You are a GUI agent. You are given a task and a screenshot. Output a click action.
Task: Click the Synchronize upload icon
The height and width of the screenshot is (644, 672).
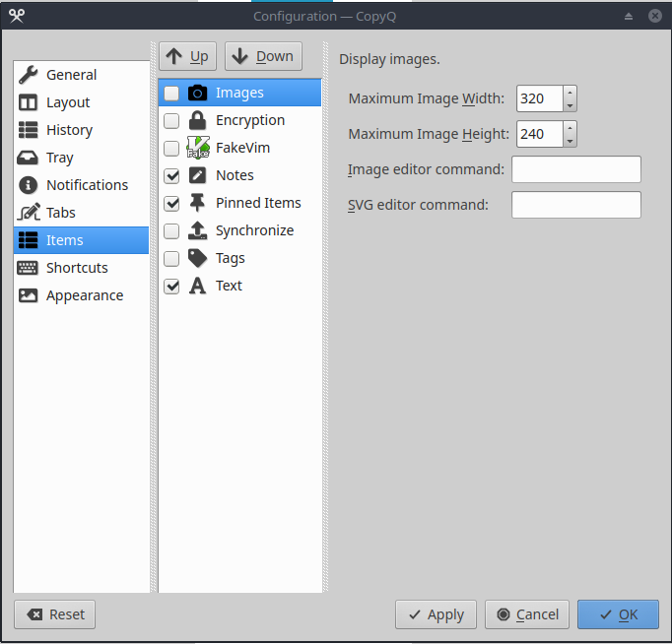pos(198,230)
